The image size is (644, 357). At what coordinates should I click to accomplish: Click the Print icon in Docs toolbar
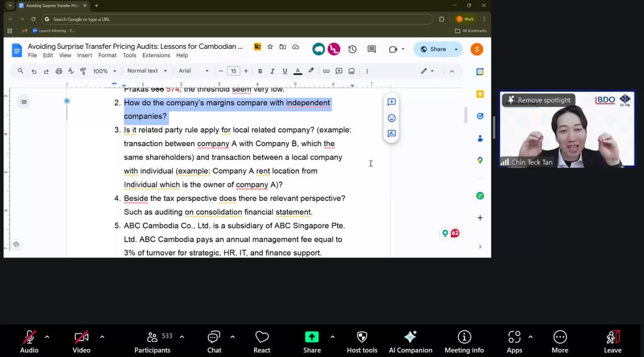(x=59, y=71)
